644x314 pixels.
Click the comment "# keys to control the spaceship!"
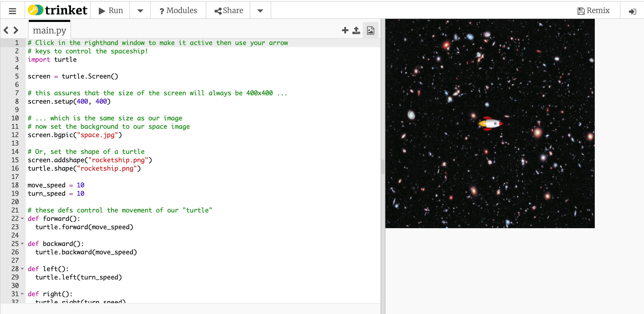pyautogui.click(x=88, y=51)
